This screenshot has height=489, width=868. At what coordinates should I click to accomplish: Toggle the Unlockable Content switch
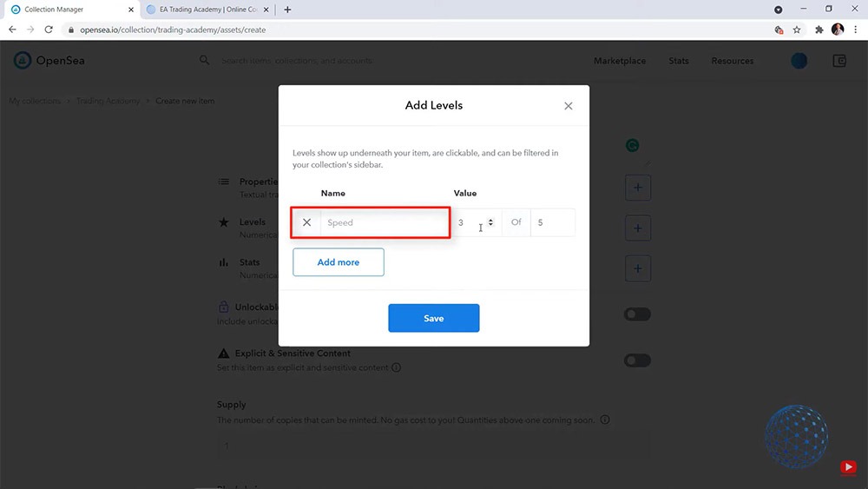[x=637, y=314]
